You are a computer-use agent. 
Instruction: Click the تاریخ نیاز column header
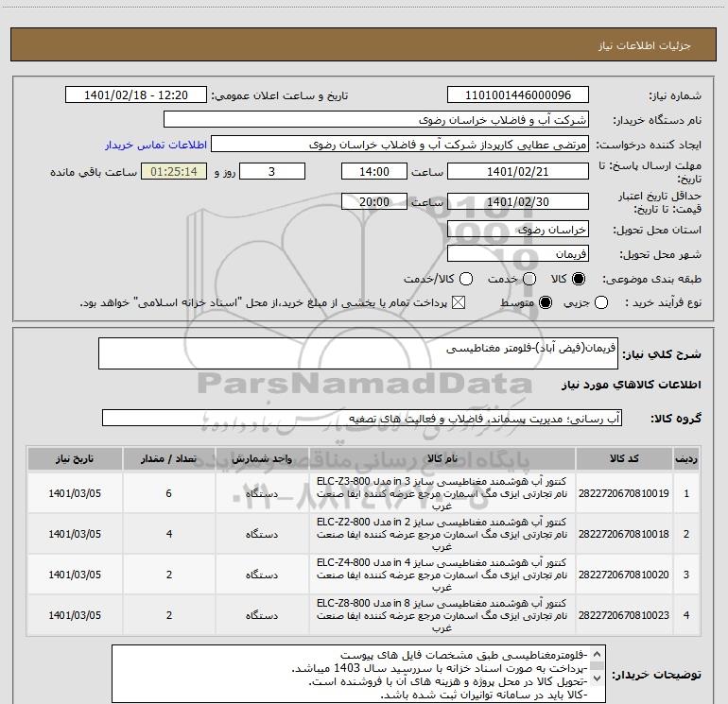(75, 458)
